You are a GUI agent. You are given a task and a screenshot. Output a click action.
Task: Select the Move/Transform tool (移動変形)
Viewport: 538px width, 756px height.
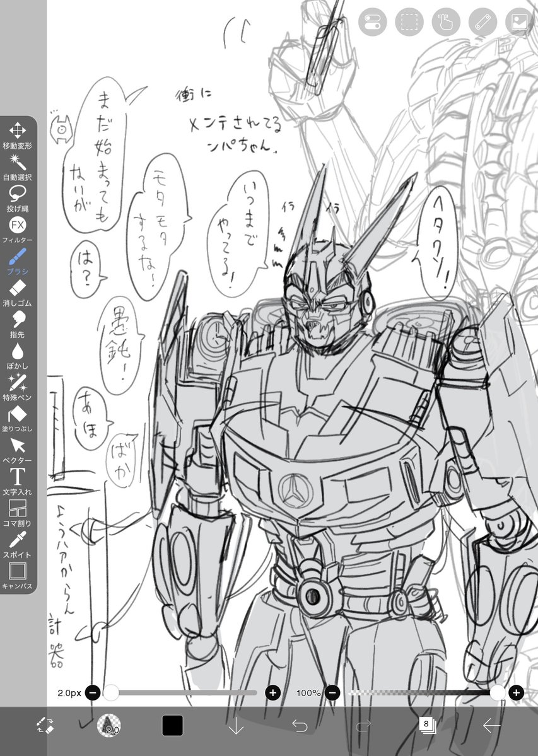coord(18,136)
